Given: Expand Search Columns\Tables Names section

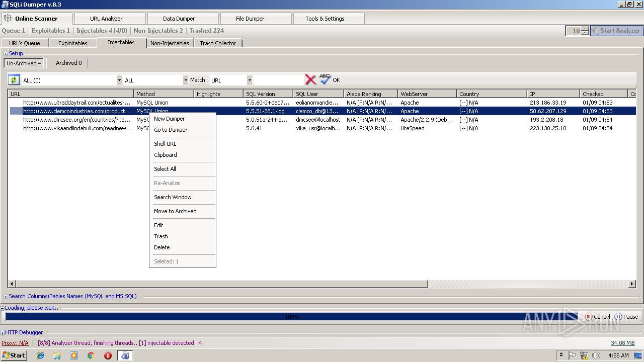Looking at the screenshot, I should [x=6, y=297].
